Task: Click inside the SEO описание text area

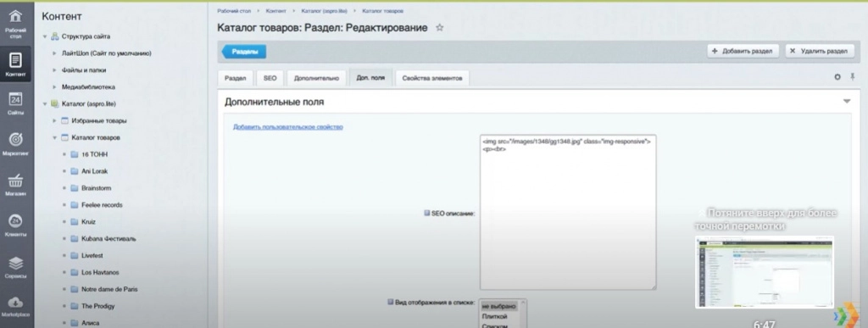Action: coord(568,212)
